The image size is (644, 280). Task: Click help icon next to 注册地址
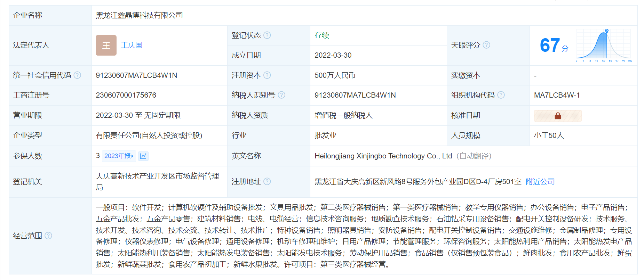(x=267, y=181)
